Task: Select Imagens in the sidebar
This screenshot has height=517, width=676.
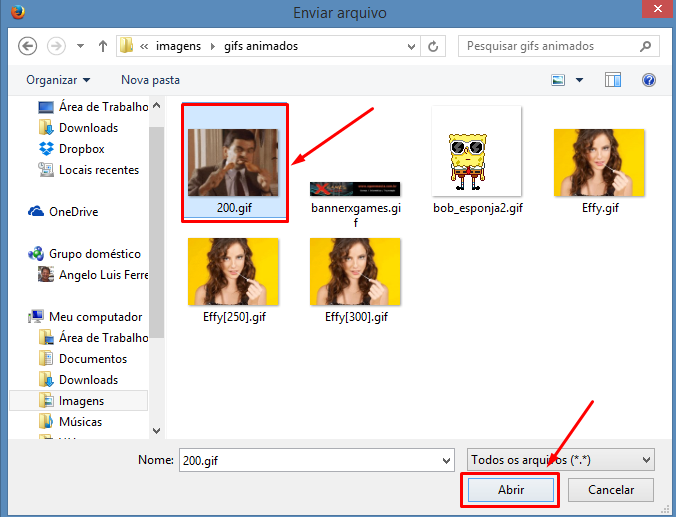Action: click(78, 401)
